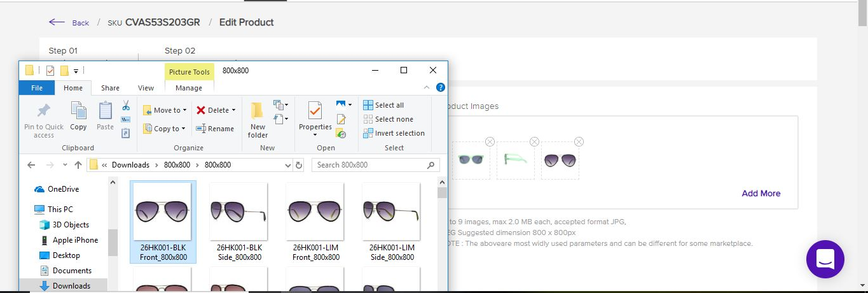The image size is (868, 293).
Task: Click the Picture Tools contextual tab
Action: pyautogui.click(x=189, y=72)
